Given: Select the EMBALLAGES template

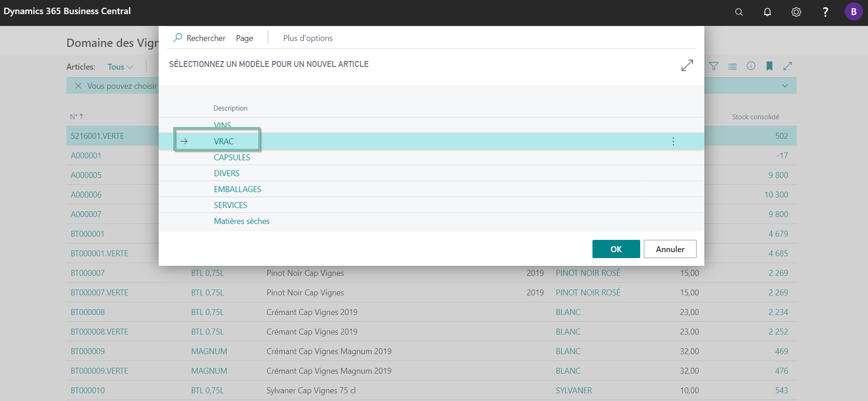Looking at the screenshot, I should (237, 189).
